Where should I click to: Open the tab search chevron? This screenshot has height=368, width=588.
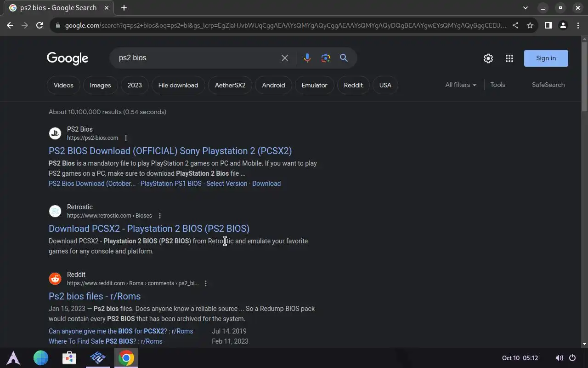click(x=526, y=8)
